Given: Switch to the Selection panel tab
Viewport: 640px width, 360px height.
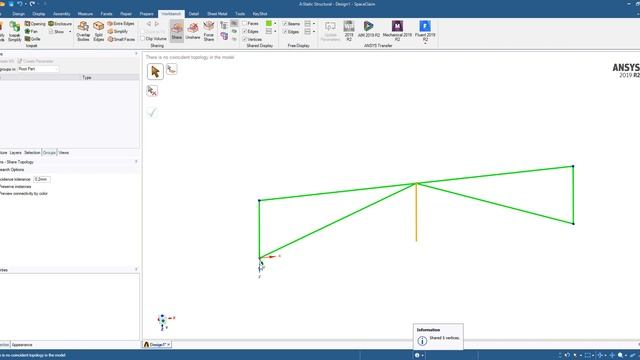Looking at the screenshot, I should [x=32, y=153].
